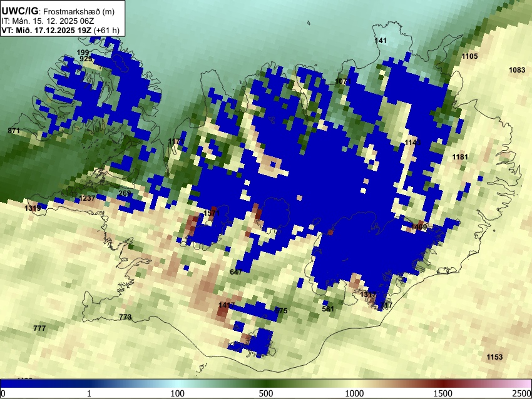Click the map value 777
This screenshot has width=532, height=399.
tap(39, 328)
